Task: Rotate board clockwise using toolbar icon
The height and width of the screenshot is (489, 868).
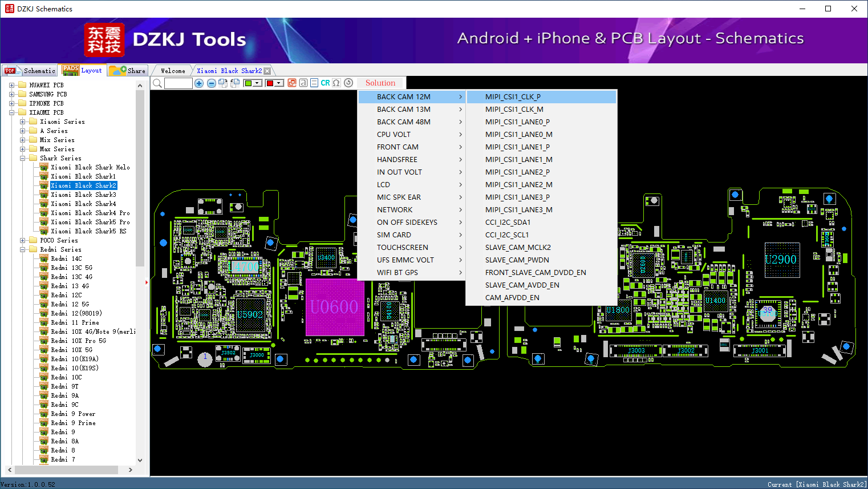Action: [x=223, y=83]
